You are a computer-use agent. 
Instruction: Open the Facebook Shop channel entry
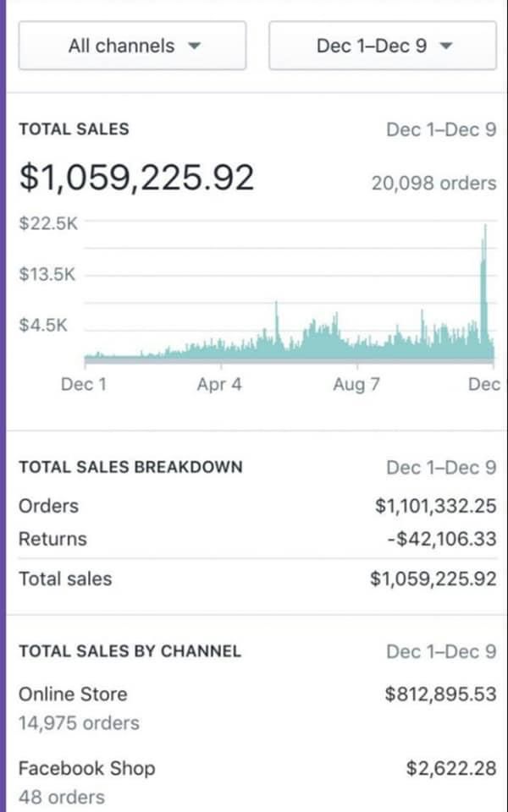point(87,768)
